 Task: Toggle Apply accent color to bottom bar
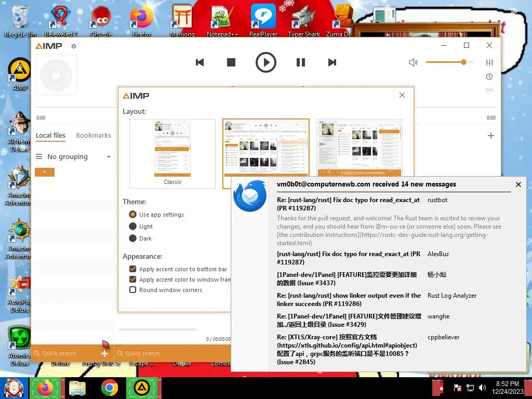(x=178, y=269)
